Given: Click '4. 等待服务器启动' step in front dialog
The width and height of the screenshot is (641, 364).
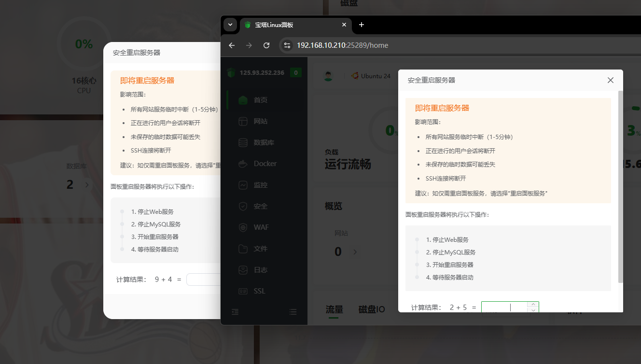Looking at the screenshot, I should click(x=450, y=278).
